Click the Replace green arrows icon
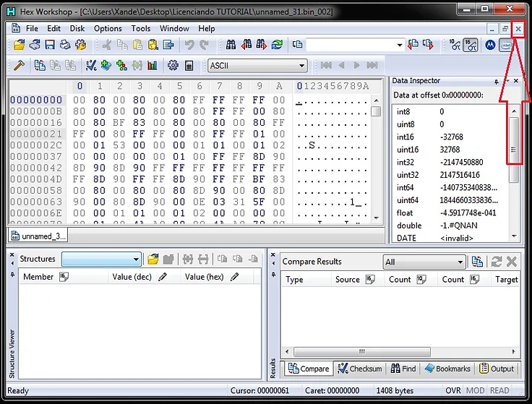 [x=277, y=45]
